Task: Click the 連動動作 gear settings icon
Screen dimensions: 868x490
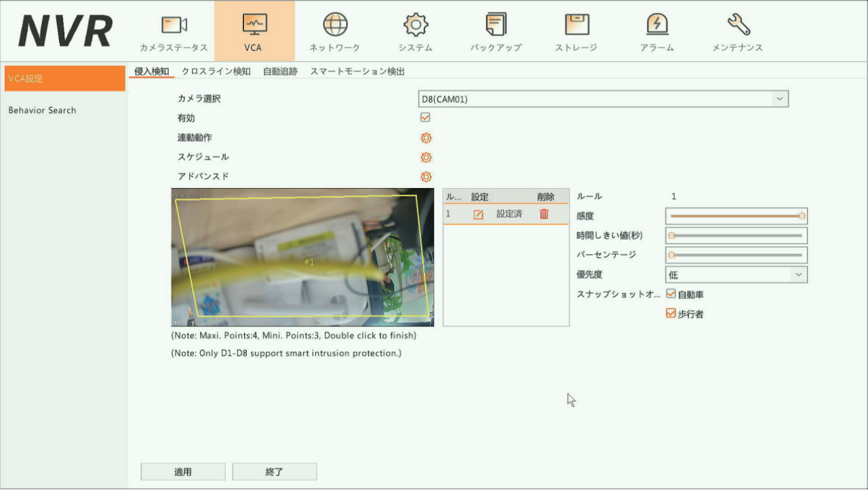Action: [x=426, y=138]
